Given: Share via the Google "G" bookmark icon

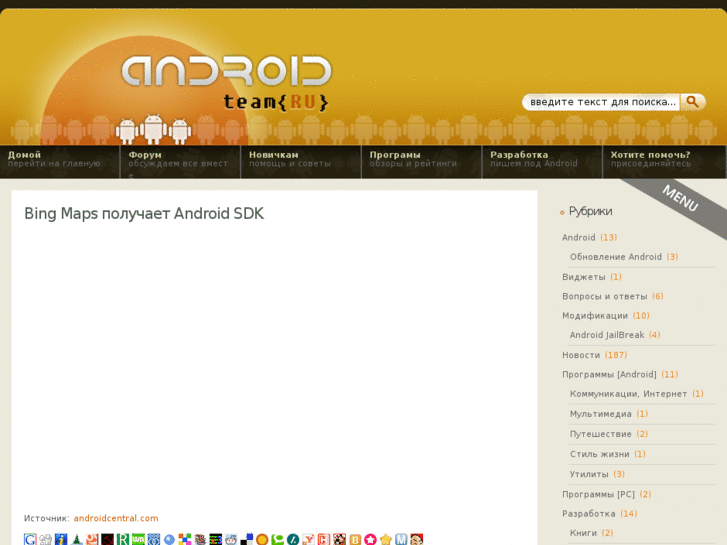Looking at the screenshot, I should pyautogui.click(x=30, y=539).
